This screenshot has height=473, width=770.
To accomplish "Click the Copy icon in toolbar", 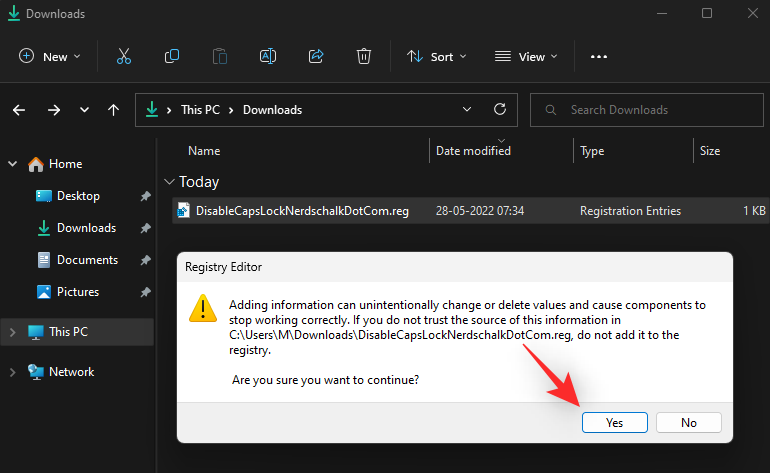I will pyautogui.click(x=171, y=56).
